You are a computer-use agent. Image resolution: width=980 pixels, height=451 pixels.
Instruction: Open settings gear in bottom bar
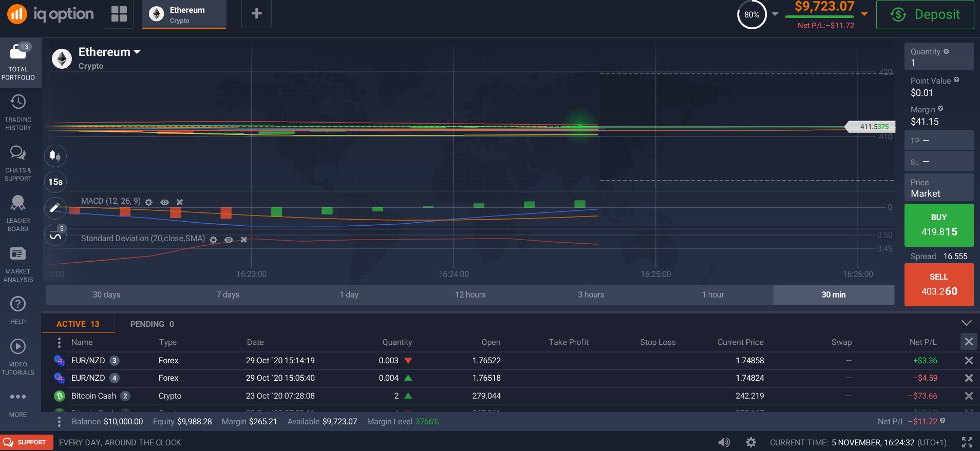tap(750, 442)
